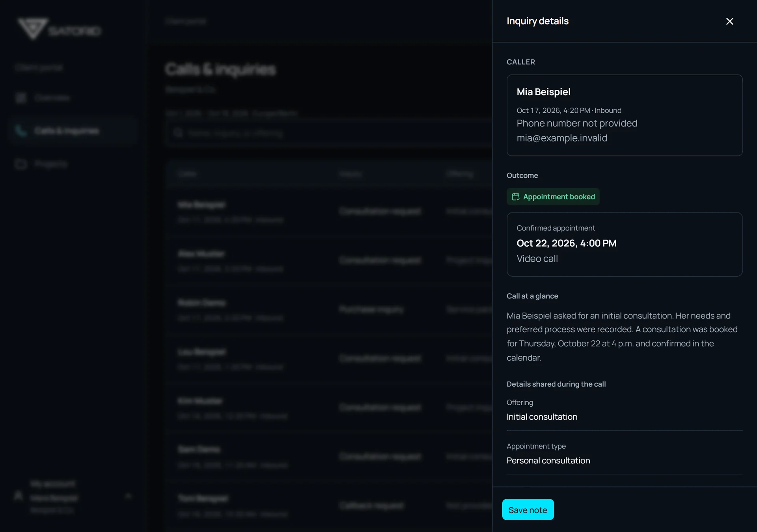
Task: Click the 'Call at a glance' heading
Action: click(532, 296)
